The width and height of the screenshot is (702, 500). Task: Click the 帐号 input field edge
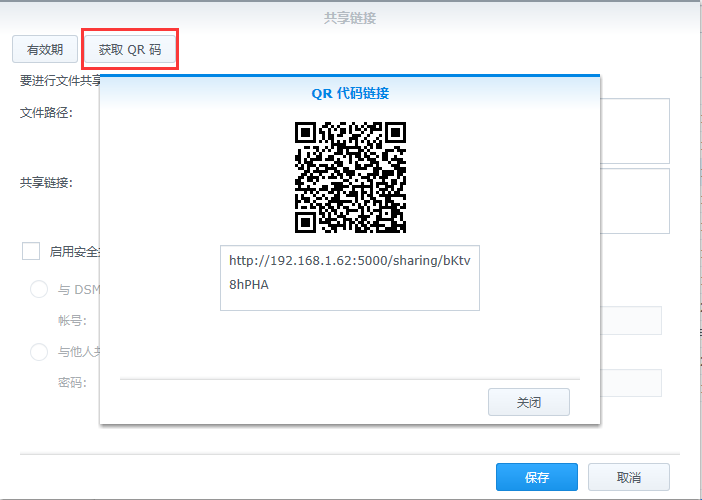(x=631, y=321)
